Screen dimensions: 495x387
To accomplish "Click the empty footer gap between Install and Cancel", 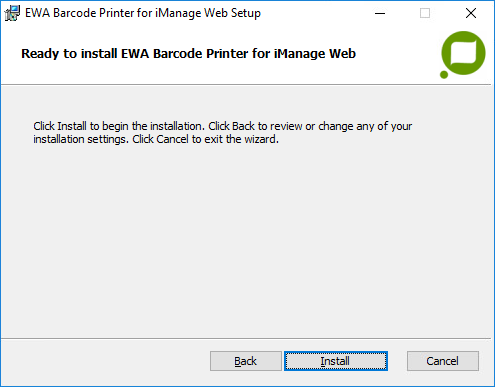I will click(x=397, y=361).
